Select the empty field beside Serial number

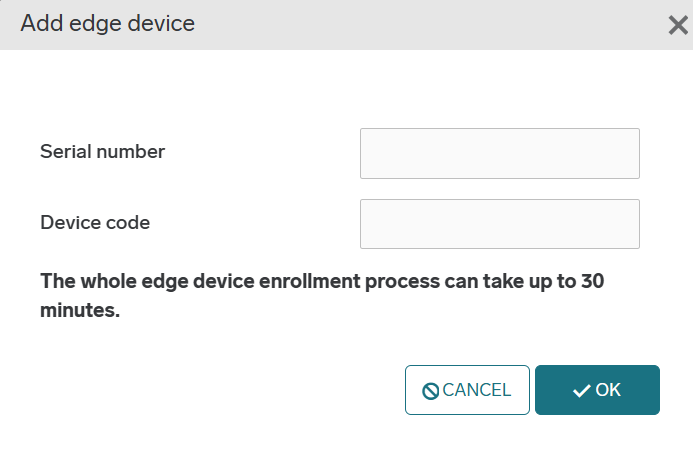[499, 153]
